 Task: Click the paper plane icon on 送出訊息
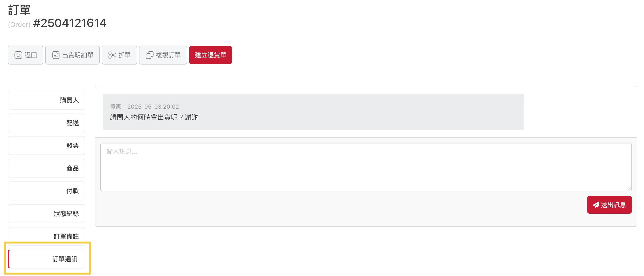coord(596,205)
